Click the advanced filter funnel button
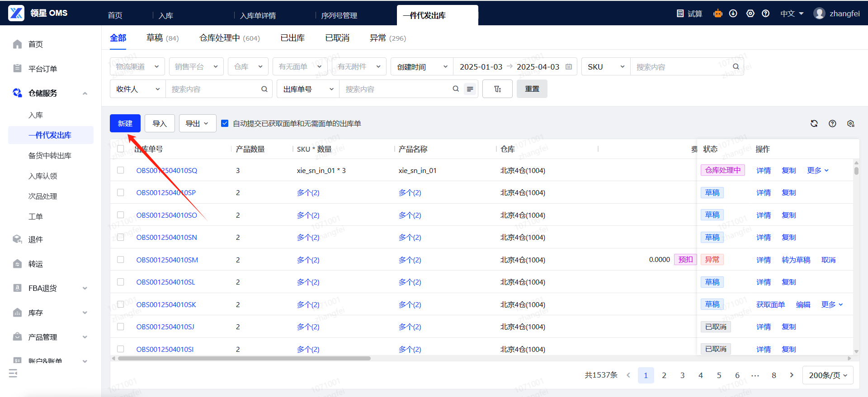Image resolution: width=868 pixels, height=397 pixels. (x=497, y=89)
